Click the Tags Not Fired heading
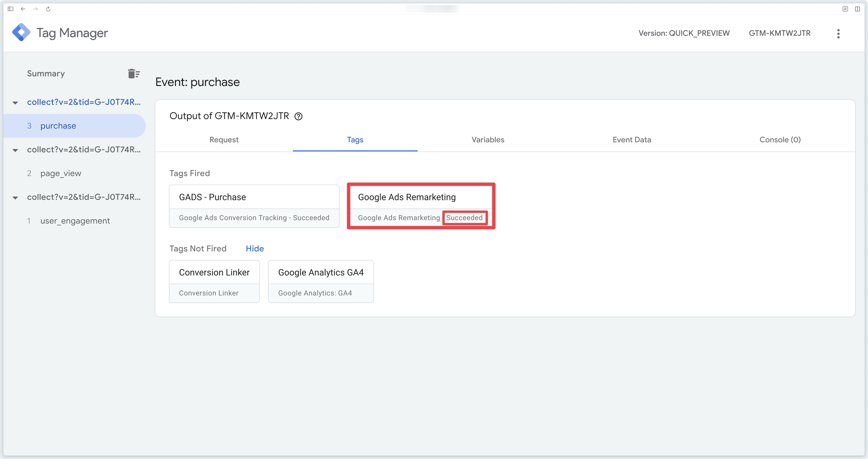The image size is (868, 459). click(x=198, y=248)
